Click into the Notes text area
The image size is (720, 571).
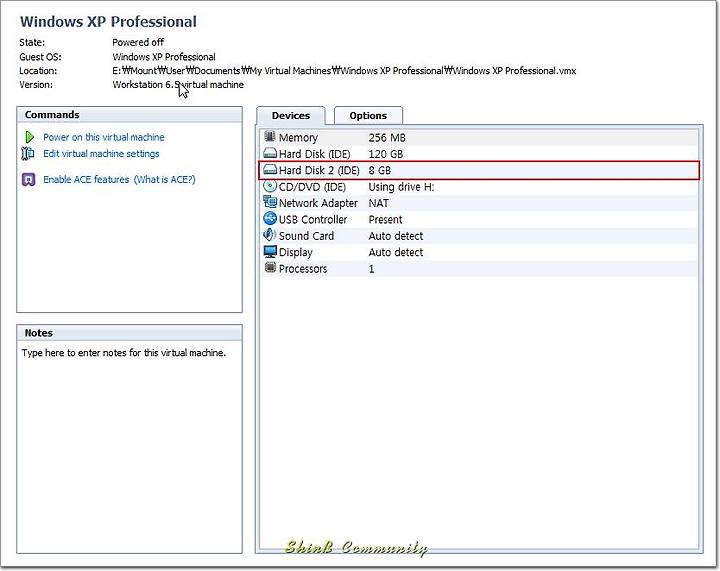pos(129,445)
